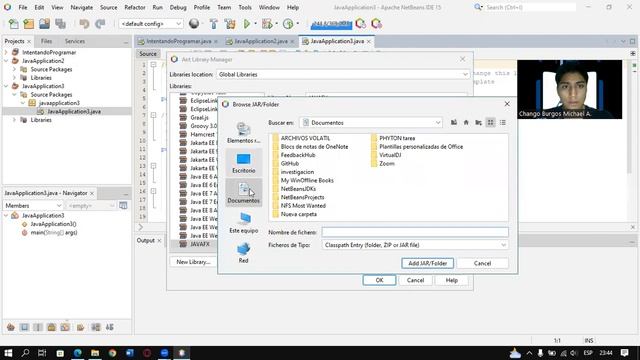Click the Profile Project toolbar icon
640x360 pixels.
[x=288, y=24]
